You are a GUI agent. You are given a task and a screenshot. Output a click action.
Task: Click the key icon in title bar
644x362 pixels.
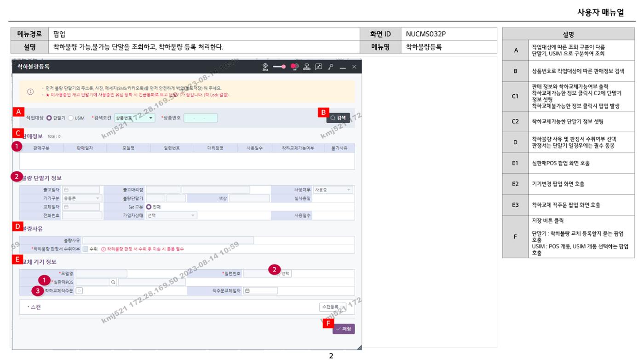[331, 67]
